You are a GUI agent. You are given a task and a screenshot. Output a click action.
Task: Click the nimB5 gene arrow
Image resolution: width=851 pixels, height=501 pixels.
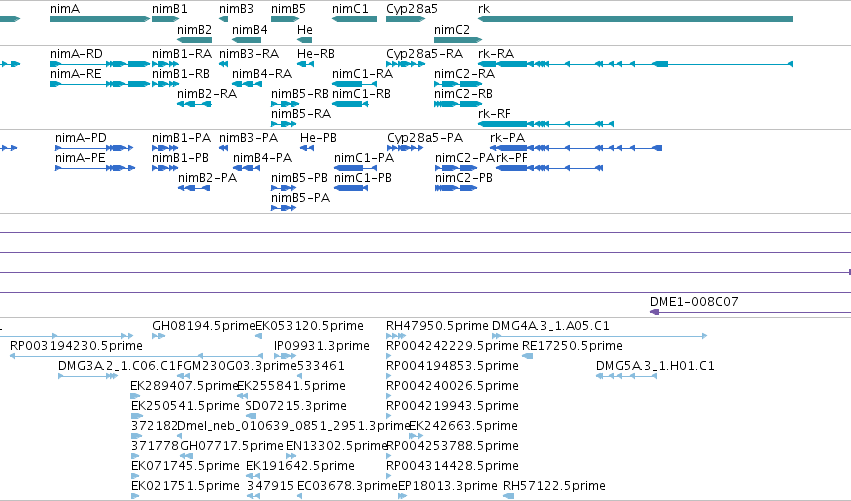(285, 19)
